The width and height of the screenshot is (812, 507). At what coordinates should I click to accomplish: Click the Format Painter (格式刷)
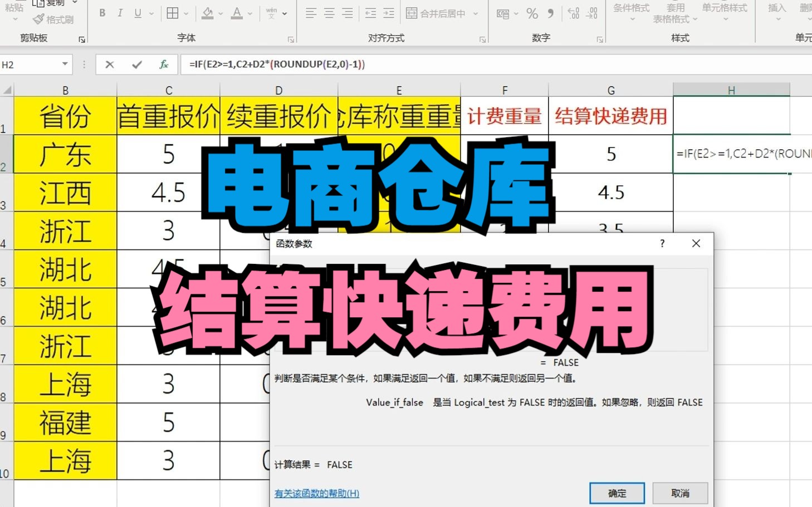tap(53, 19)
